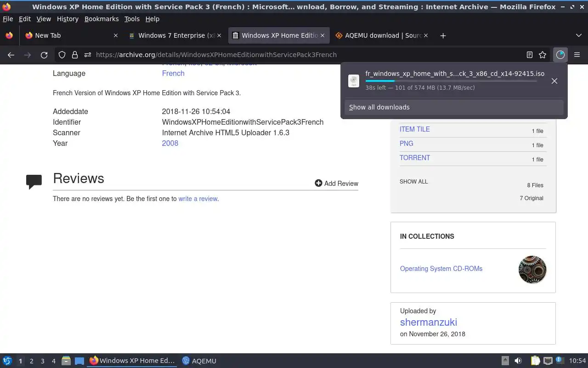Visit uploader shermanzuki profile

(x=429, y=322)
